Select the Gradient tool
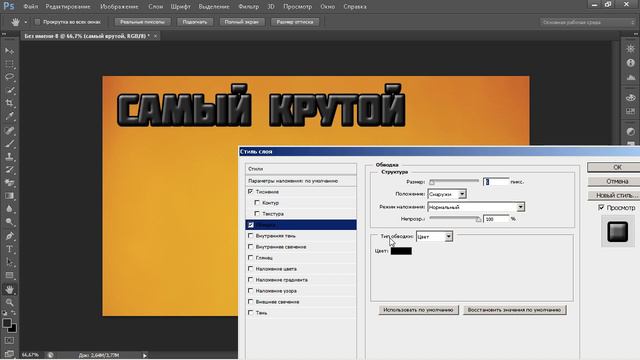Viewport: 640px width, 360px height. pyautogui.click(x=9, y=196)
